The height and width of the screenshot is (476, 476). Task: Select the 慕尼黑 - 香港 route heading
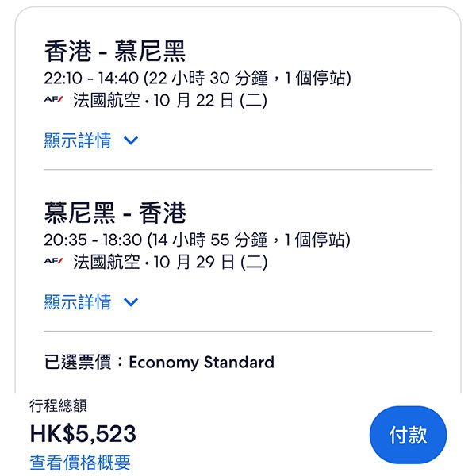tap(115, 213)
